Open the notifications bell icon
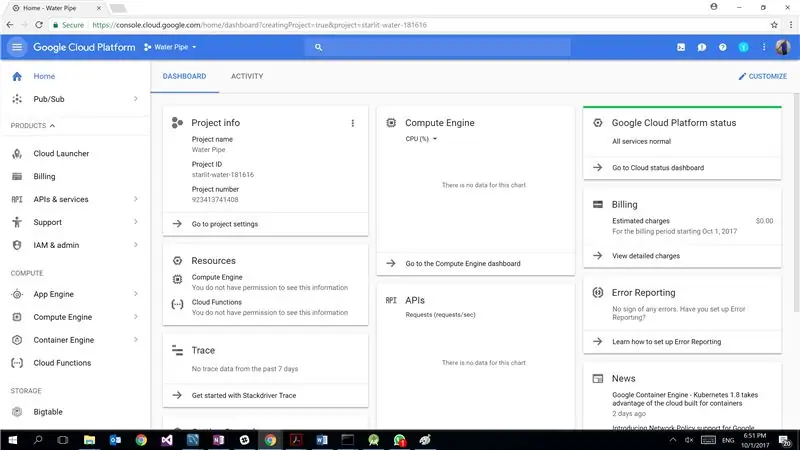Viewport: 800px width, 450px height. coord(743,47)
